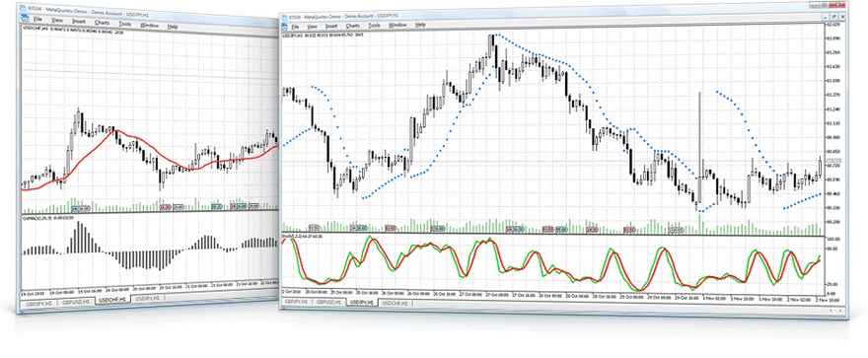Open the Charts menu in right window
The image size is (868, 358).
(x=353, y=26)
